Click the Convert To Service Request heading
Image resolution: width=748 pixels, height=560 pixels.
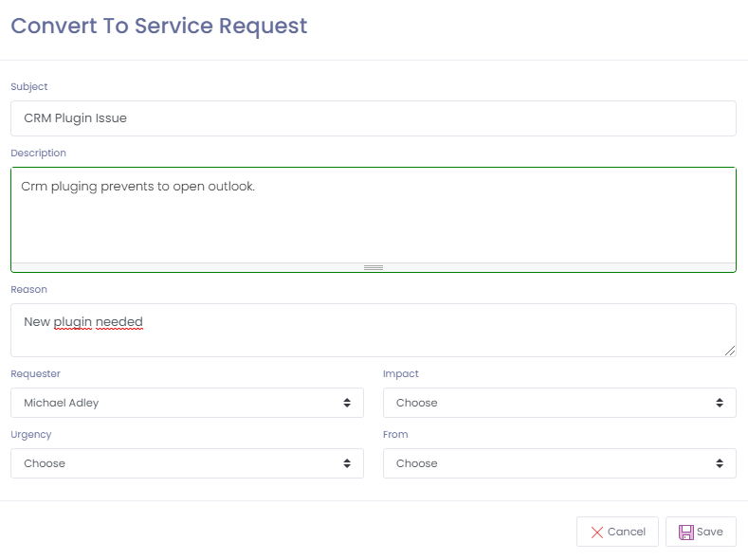[x=159, y=26]
